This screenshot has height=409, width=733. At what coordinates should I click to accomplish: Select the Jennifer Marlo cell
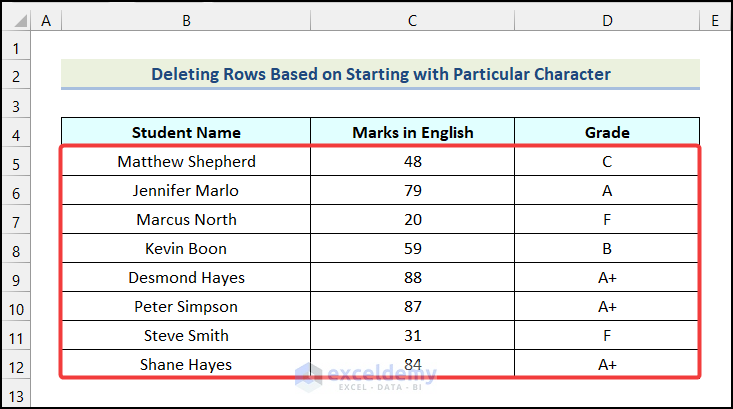pyautogui.click(x=186, y=191)
